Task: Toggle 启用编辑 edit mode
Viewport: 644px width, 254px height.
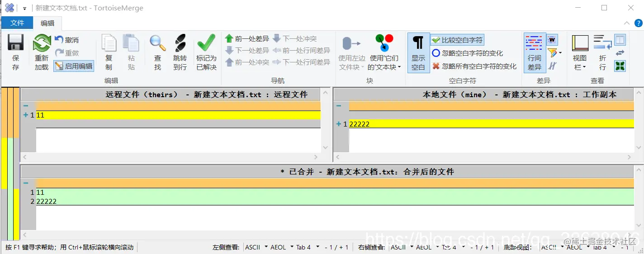Action: coord(74,66)
